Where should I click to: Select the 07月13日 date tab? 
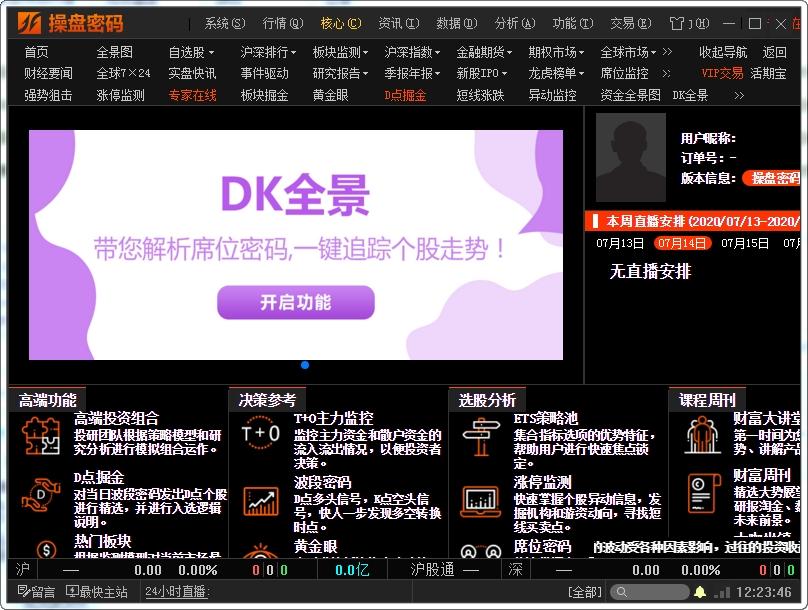(x=620, y=243)
